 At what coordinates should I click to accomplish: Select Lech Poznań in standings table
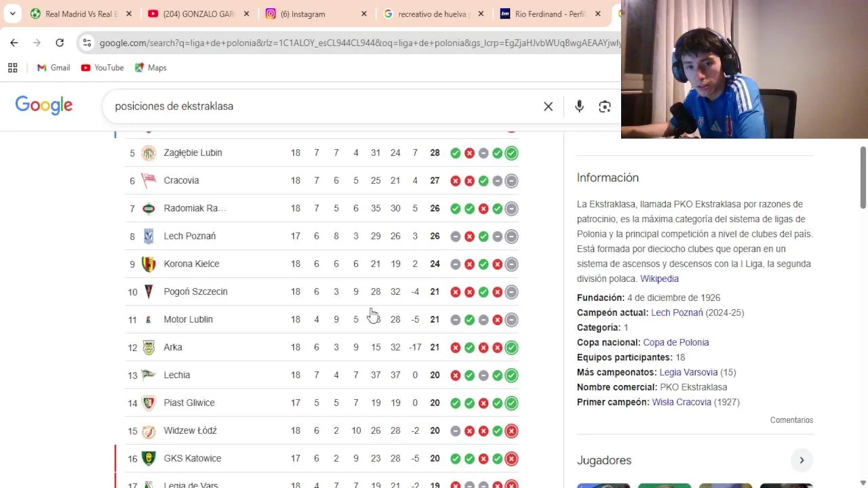pyautogui.click(x=189, y=236)
